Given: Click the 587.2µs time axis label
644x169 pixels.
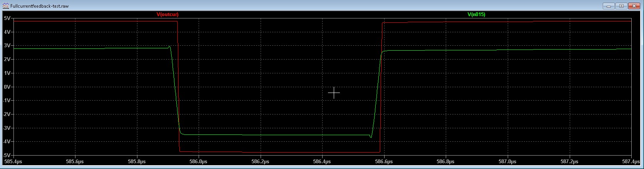Looking at the screenshot, I should tap(569, 162).
